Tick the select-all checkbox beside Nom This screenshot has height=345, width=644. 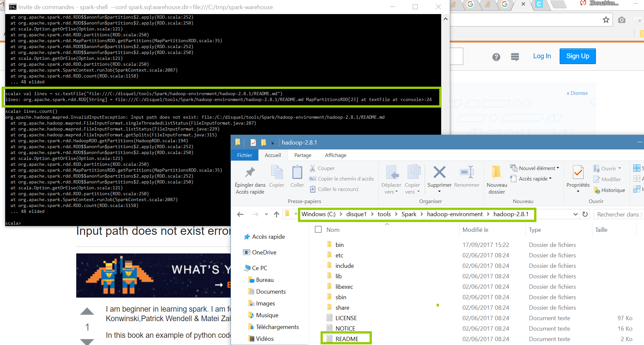[x=318, y=229]
